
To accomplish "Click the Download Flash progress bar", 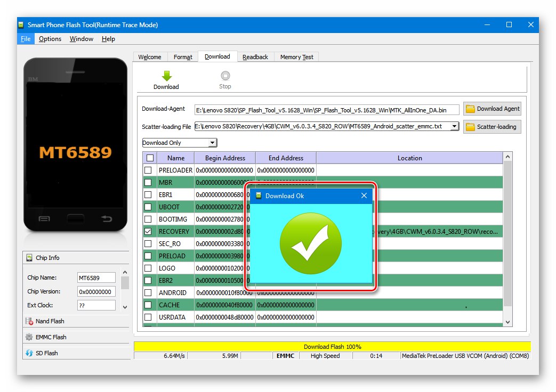I will point(331,346).
